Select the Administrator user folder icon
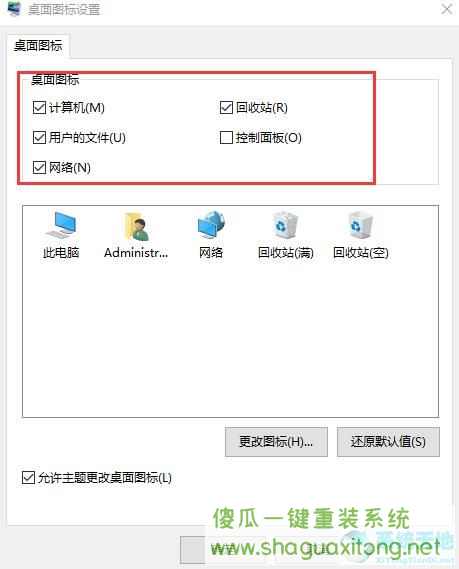This screenshot has width=459, height=569. coord(136,226)
